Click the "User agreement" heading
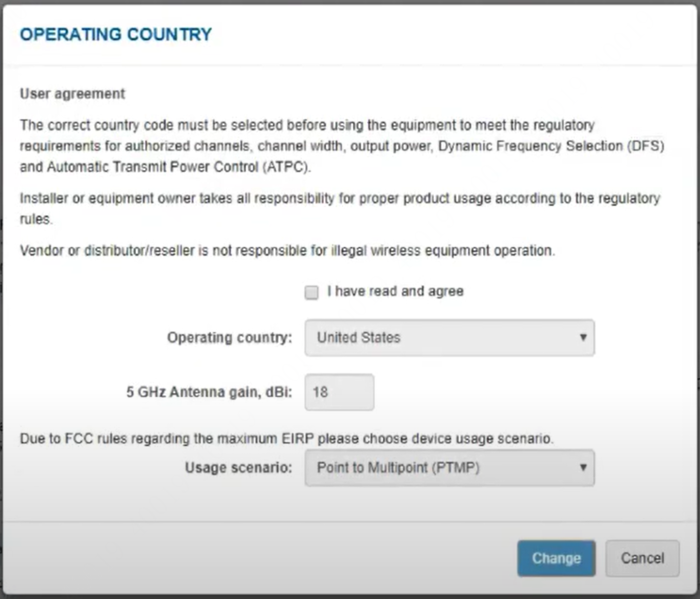This screenshot has height=599, width=700. click(73, 94)
